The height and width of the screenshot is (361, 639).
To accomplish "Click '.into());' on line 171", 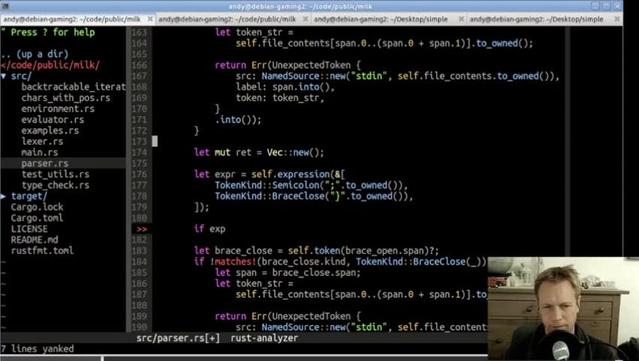I will click(238, 120).
